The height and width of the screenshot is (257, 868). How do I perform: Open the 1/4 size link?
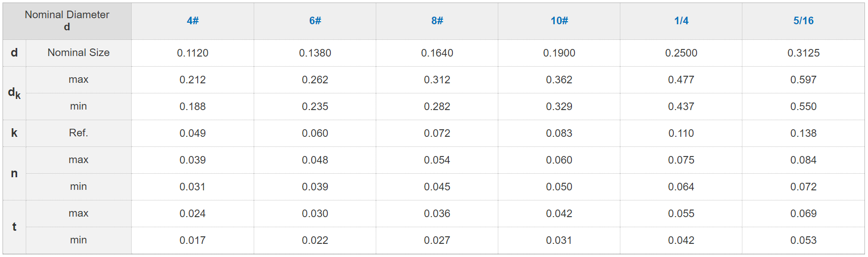tap(681, 21)
